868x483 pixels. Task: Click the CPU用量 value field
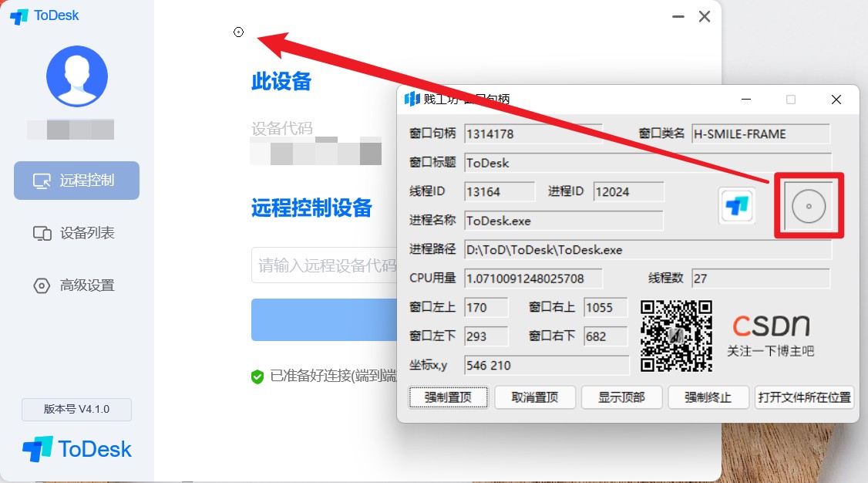pyautogui.click(x=533, y=278)
